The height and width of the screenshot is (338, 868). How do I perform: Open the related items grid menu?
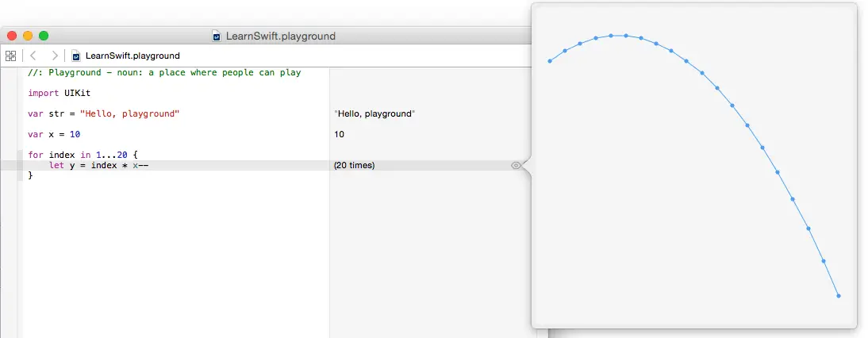coord(10,56)
